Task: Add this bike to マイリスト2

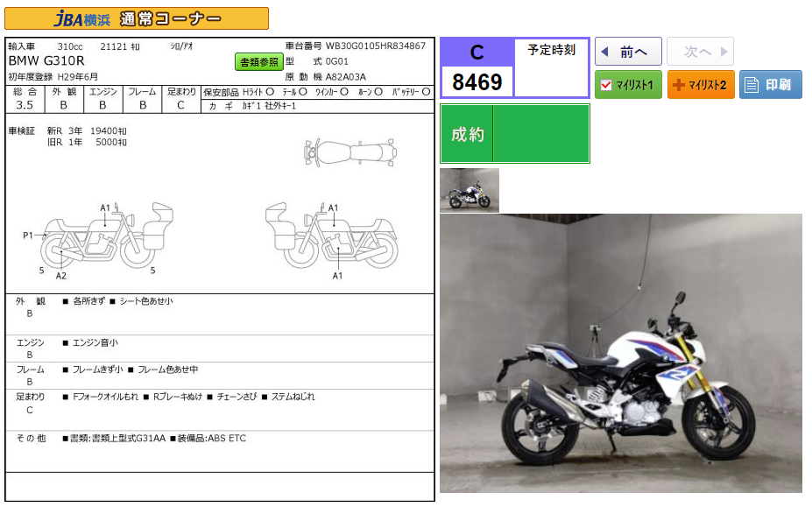Action: click(x=701, y=84)
